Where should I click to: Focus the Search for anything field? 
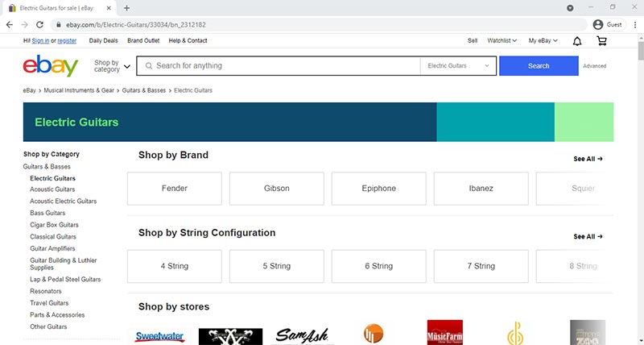279,66
